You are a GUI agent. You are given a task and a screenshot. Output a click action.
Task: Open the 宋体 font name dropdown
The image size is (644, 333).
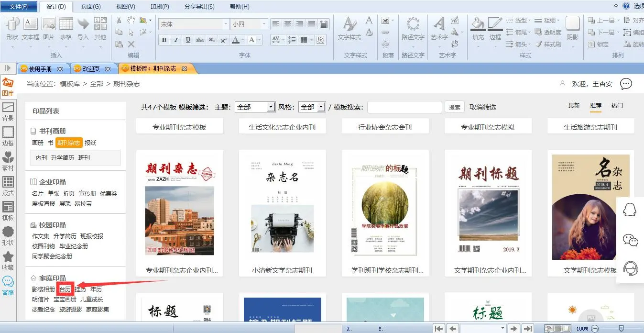226,24
